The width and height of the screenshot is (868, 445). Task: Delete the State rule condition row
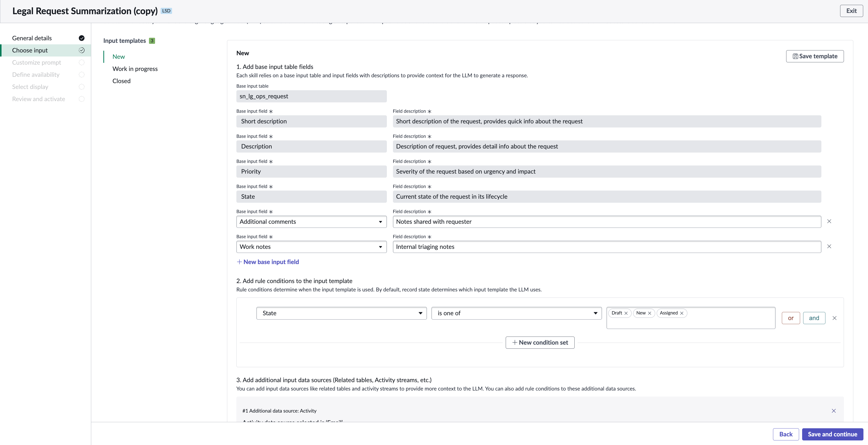[x=835, y=318]
